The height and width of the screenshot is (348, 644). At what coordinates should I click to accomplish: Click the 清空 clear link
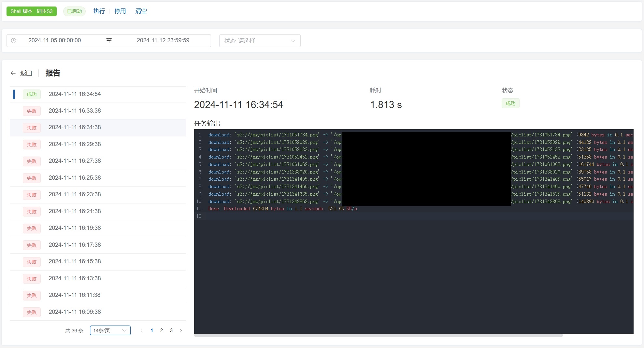pos(141,11)
